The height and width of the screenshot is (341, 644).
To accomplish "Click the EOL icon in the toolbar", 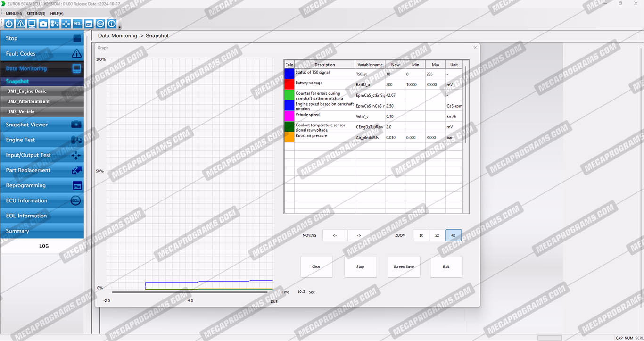I will [x=77, y=24].
